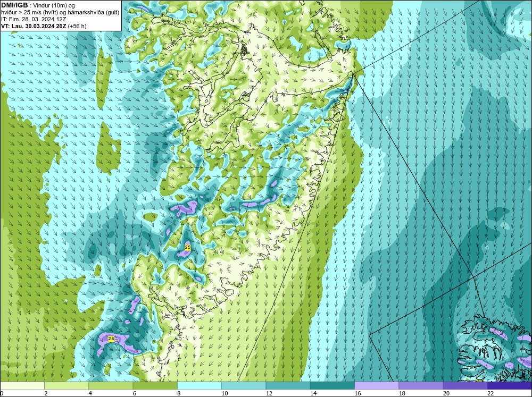
Task: Select the 2–4 m/s light green swatch
Action: coord(66,386)
